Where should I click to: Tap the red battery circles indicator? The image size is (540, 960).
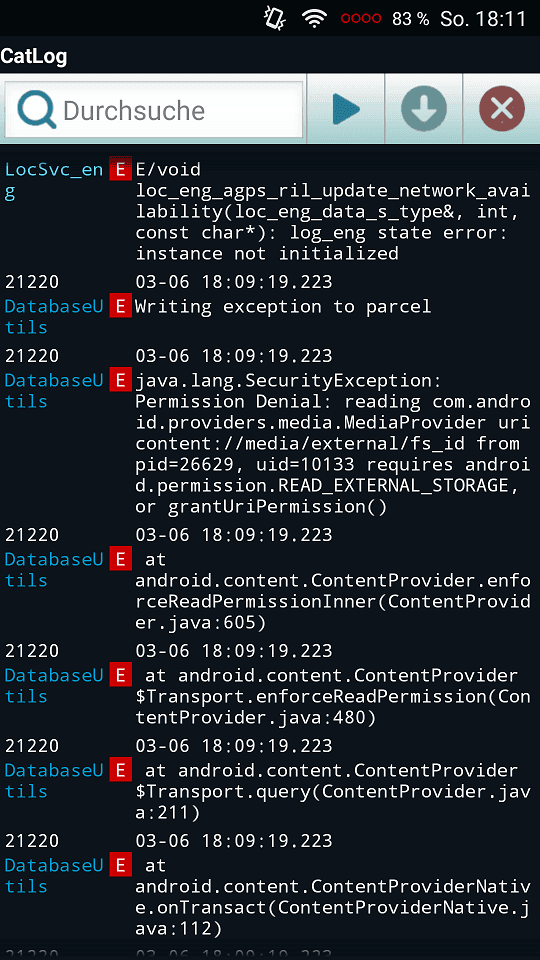tap(361, 19)
